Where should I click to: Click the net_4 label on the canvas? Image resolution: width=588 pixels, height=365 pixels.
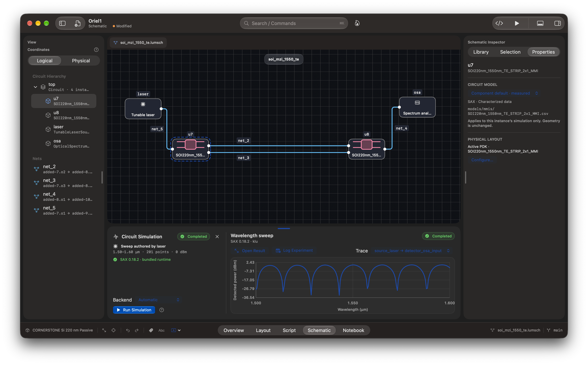click(401, 128)
